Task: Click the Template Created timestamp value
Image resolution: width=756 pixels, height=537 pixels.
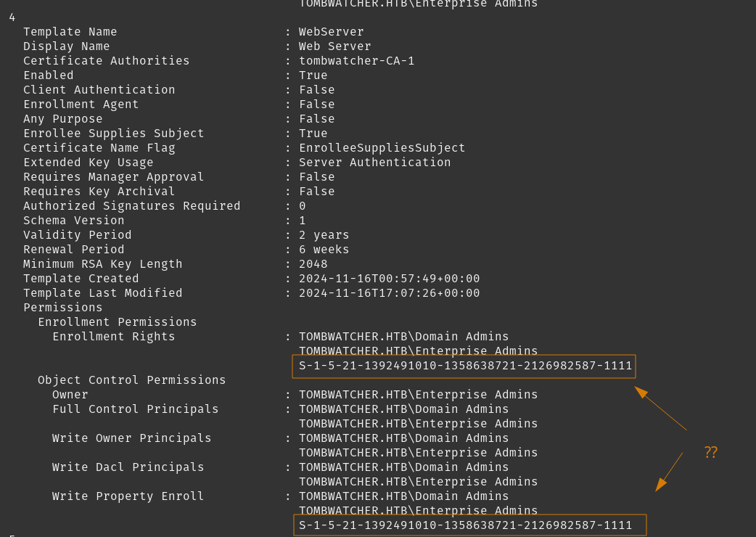Action: point(389,279)
